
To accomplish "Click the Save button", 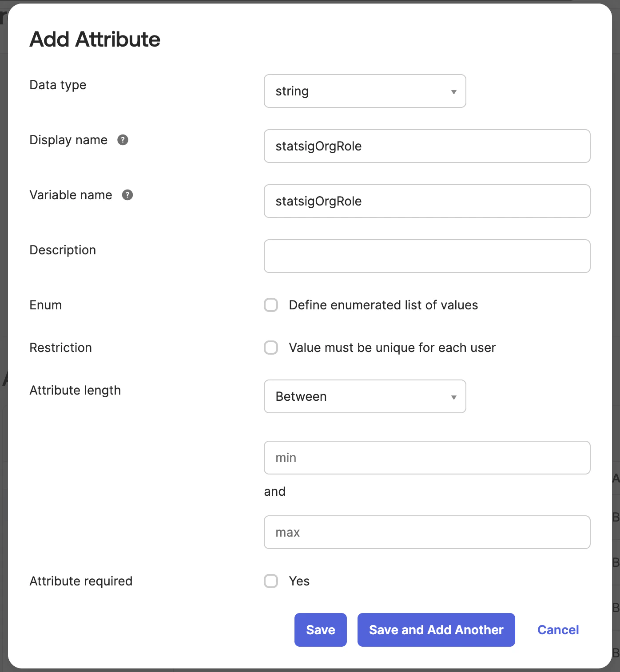I will point(320,629).
